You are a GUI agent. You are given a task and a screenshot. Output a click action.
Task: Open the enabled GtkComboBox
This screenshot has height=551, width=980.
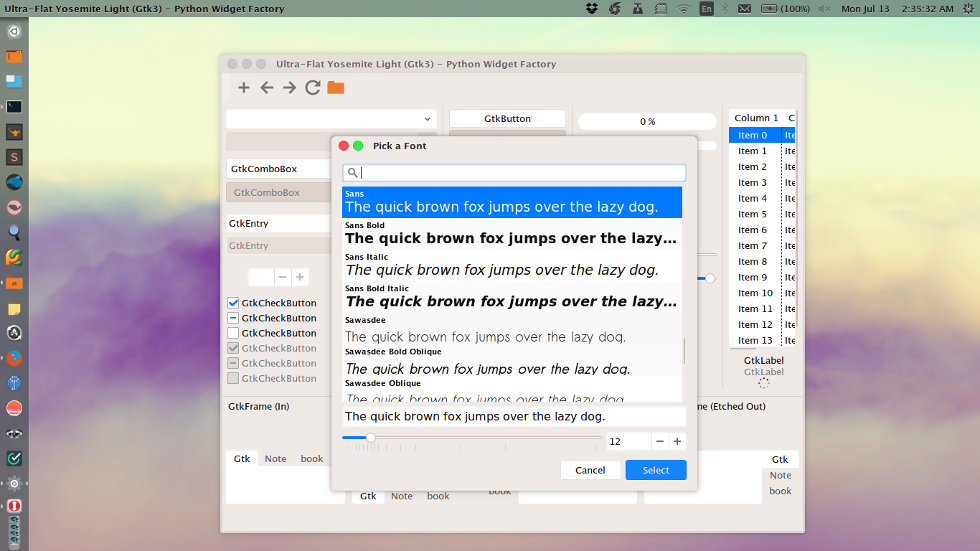coord(279,169)
